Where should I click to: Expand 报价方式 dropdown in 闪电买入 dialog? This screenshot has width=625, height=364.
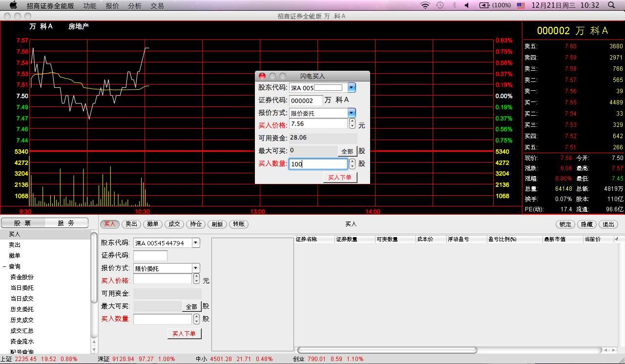tap(351, 113)
